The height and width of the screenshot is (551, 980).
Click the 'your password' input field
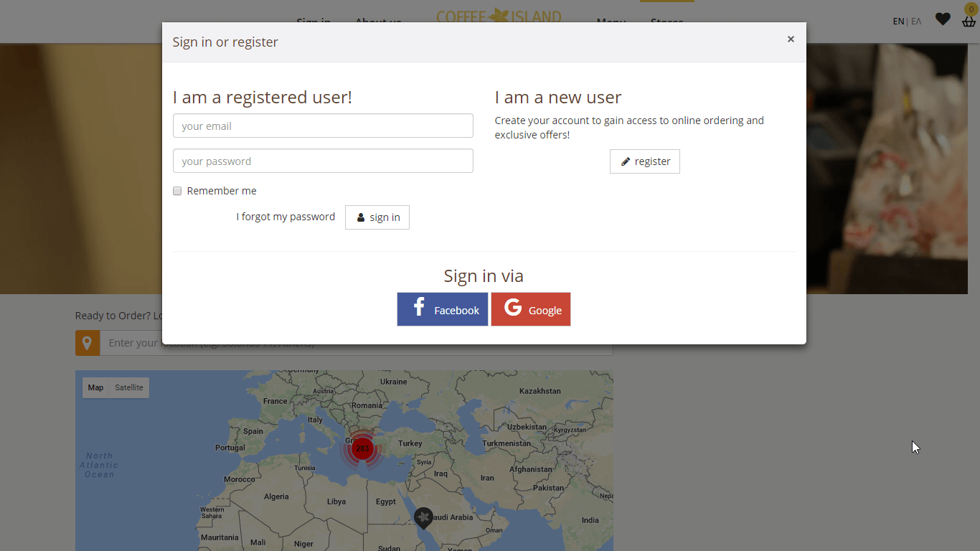pos(323,161)
